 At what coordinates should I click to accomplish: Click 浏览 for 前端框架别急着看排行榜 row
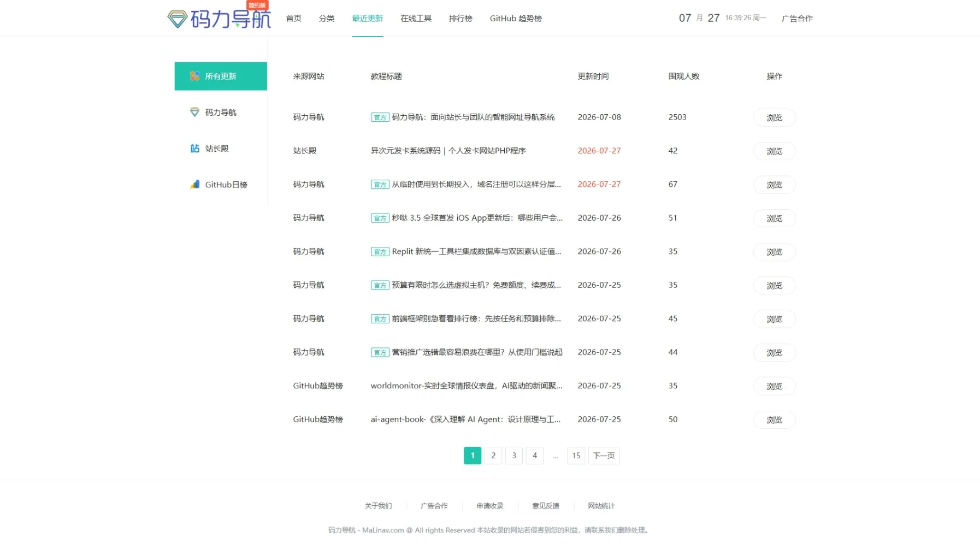774,319
